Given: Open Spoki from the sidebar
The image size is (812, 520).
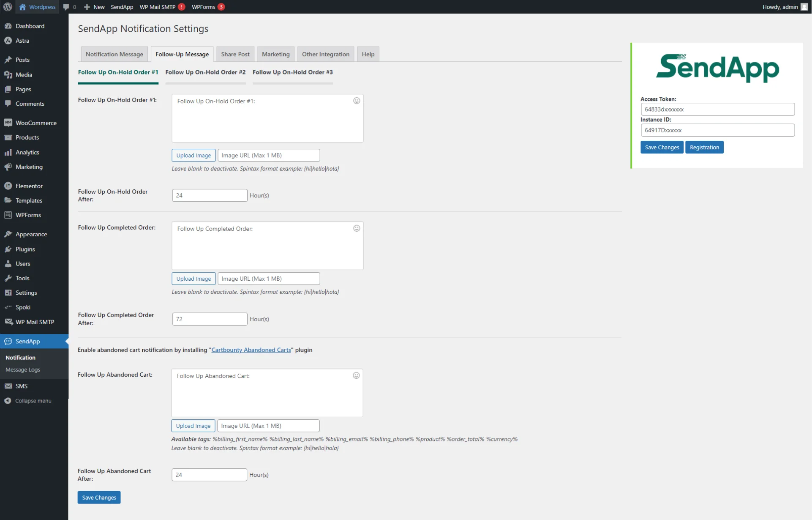Looking at the screenshot, I should tap(24, 307).
